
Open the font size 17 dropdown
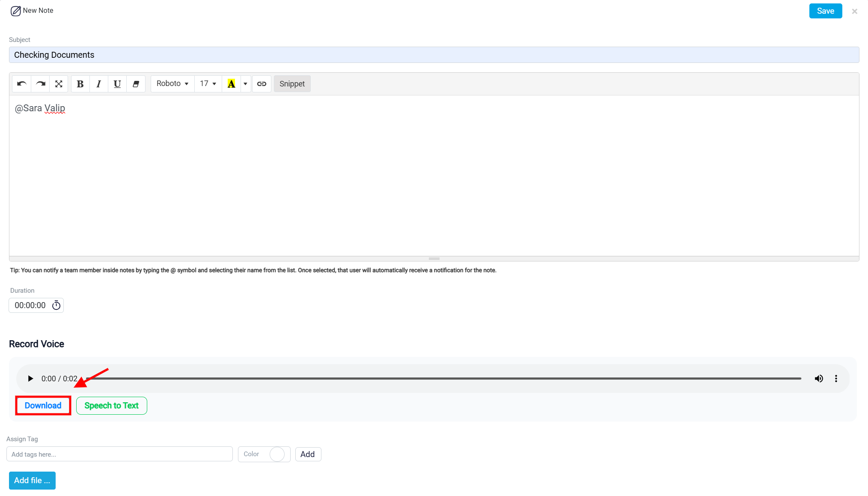coord(208,84)
